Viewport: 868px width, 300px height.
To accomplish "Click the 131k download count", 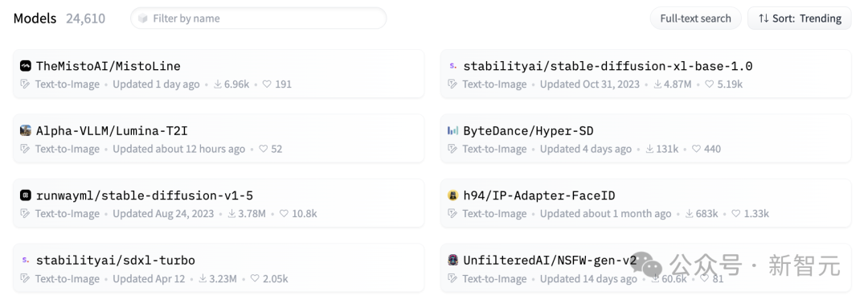I will [x=668, y=149].
